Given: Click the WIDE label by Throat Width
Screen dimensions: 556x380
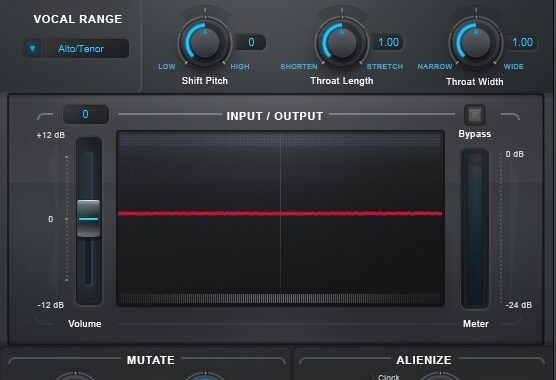Looking at the screenshot, I should click(513, 67).
